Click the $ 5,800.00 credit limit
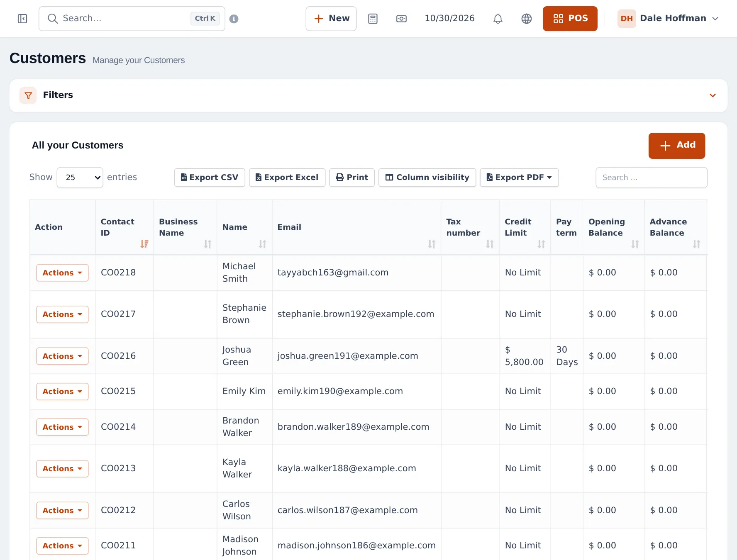This screenshot has height=560, width=737. pyautogui.click(x=524, y=356)
